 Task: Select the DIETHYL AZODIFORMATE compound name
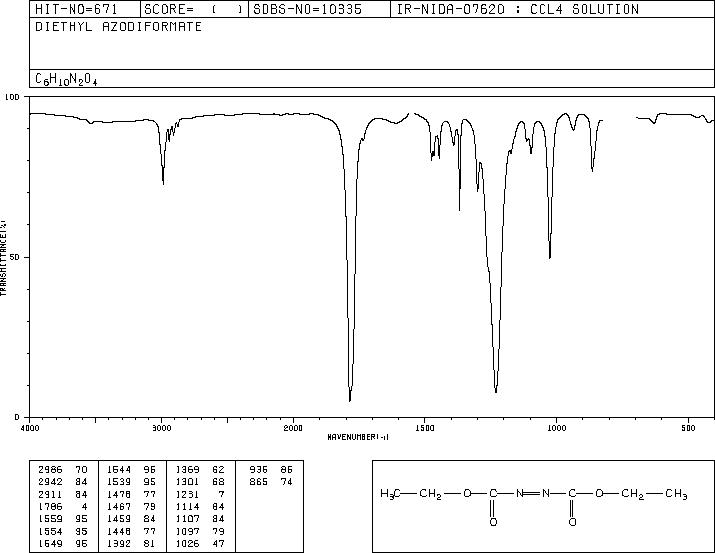coord(119,27)
